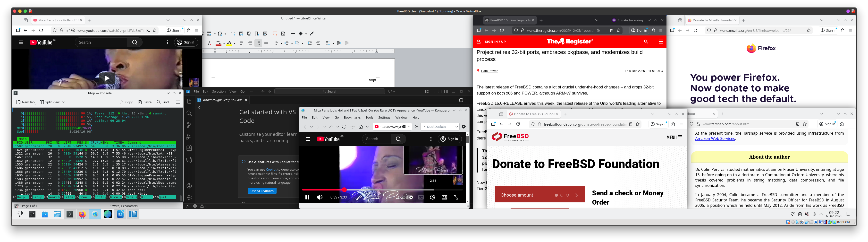Launch Firefox from the taskbar

[82, 214]
